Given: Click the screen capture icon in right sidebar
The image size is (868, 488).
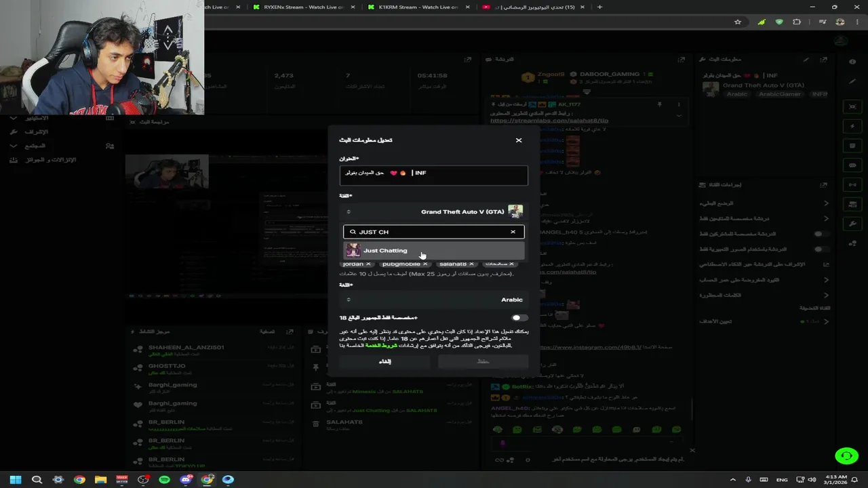Looking at the screenshot, I should (x=852, y=107).
